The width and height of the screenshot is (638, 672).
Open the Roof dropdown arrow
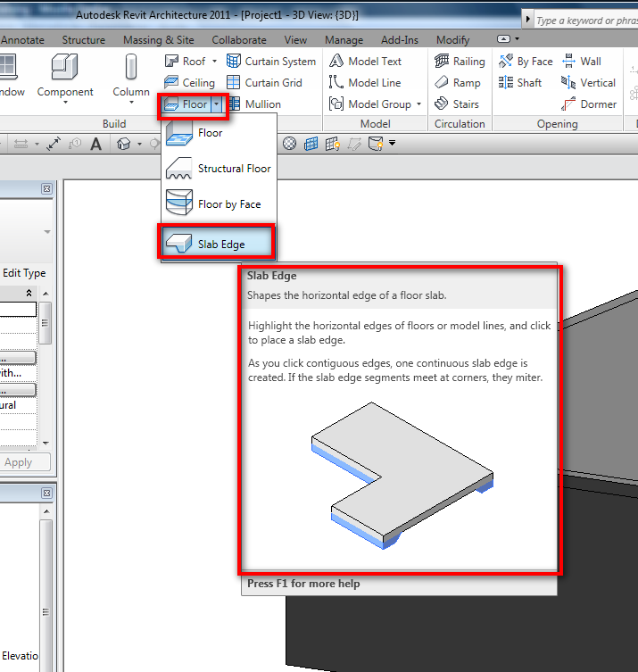click(x=214, y=62)
